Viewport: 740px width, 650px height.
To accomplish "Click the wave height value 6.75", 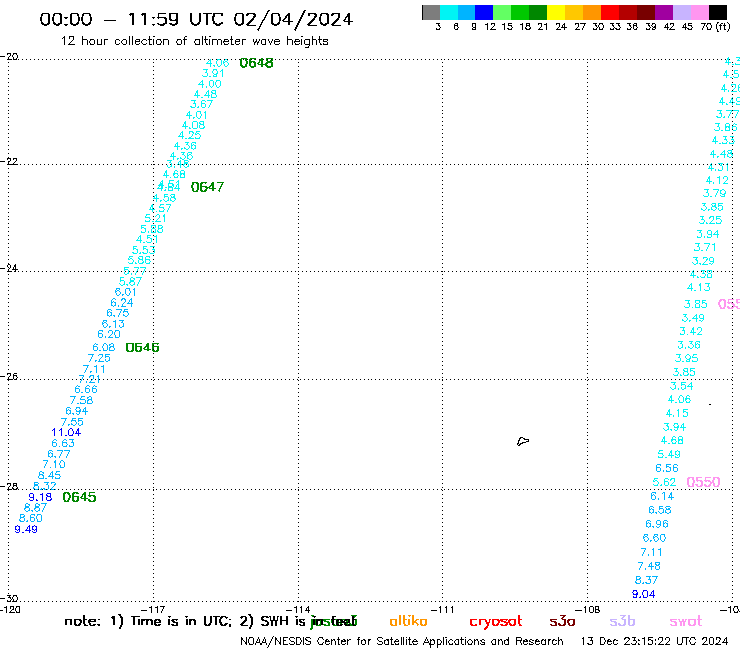I will (x=118, y=313).
